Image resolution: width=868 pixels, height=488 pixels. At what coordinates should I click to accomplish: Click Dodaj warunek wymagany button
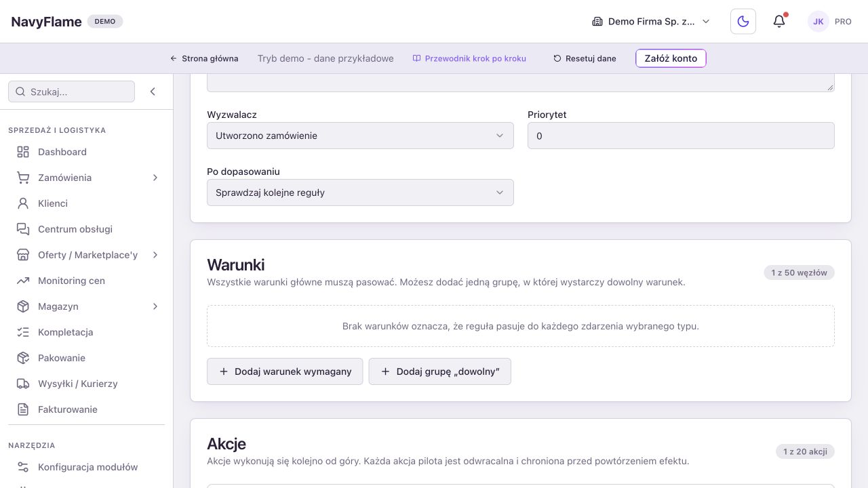pos(285,371)
